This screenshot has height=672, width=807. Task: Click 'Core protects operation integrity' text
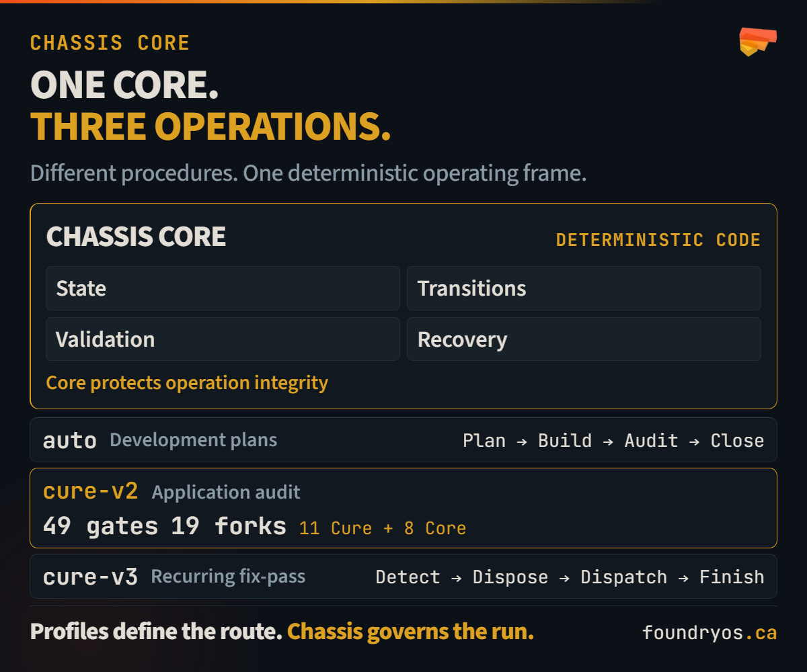[187, 383]
